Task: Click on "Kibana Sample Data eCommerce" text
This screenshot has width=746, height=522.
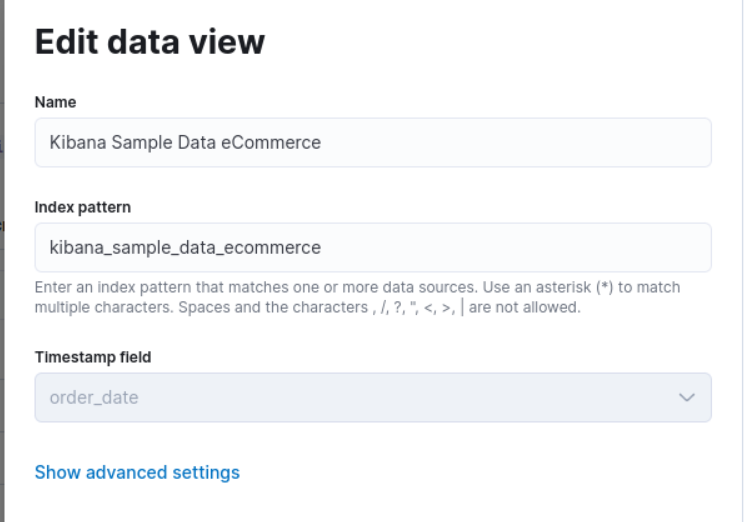Action: 185,142
